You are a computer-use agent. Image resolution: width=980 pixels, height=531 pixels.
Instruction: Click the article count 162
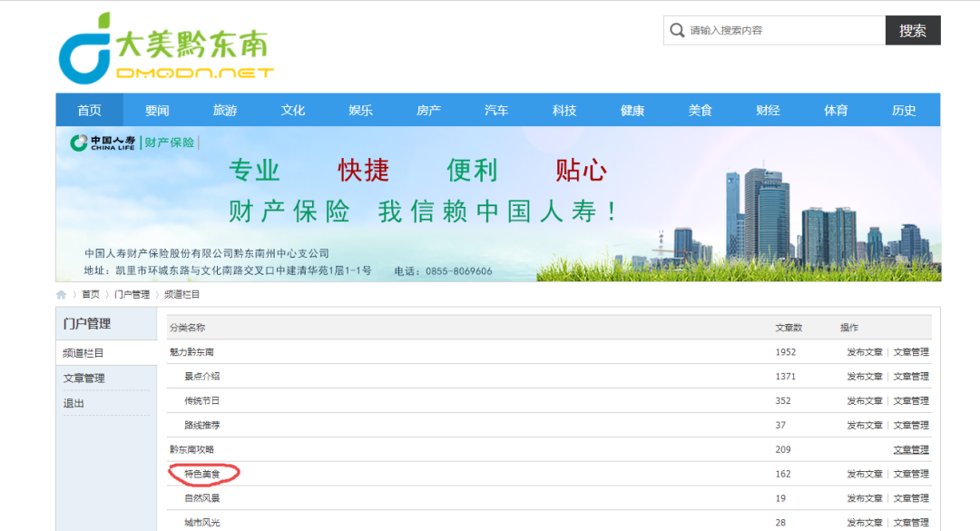(783, 474)
